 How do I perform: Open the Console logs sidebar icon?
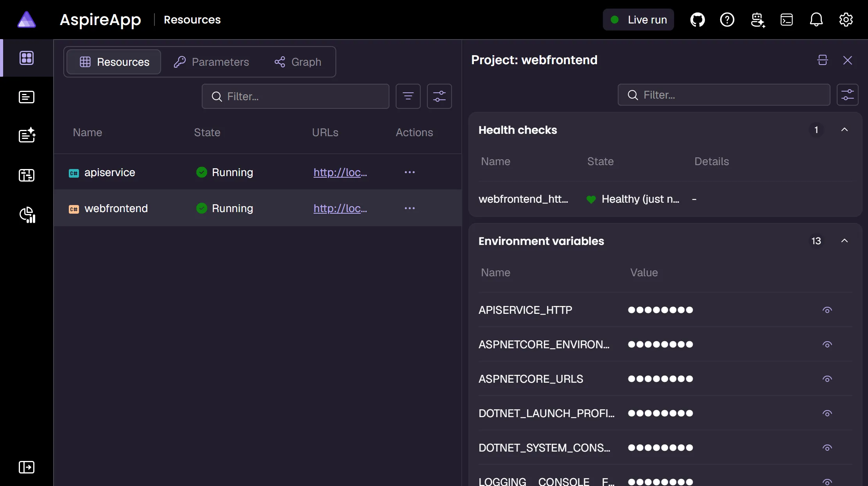[27, 97]
